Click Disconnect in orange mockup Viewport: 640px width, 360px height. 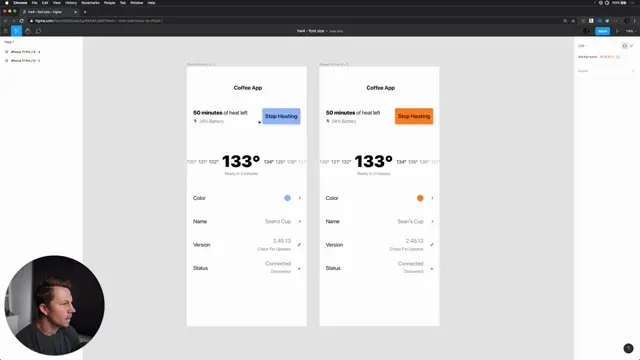coord(413,271)
